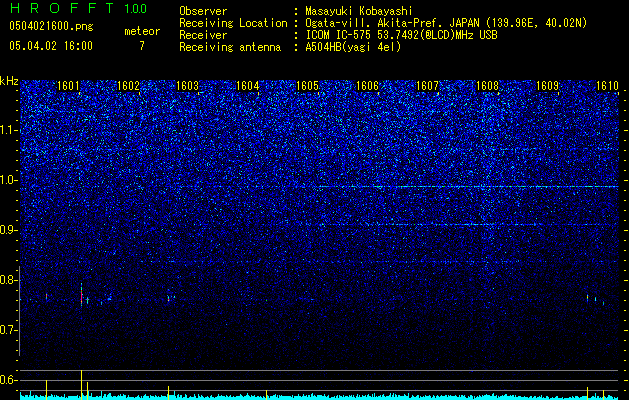Click the 0.8 kHz frequency axis label
The image size is (629, 400).
(8, 280)
